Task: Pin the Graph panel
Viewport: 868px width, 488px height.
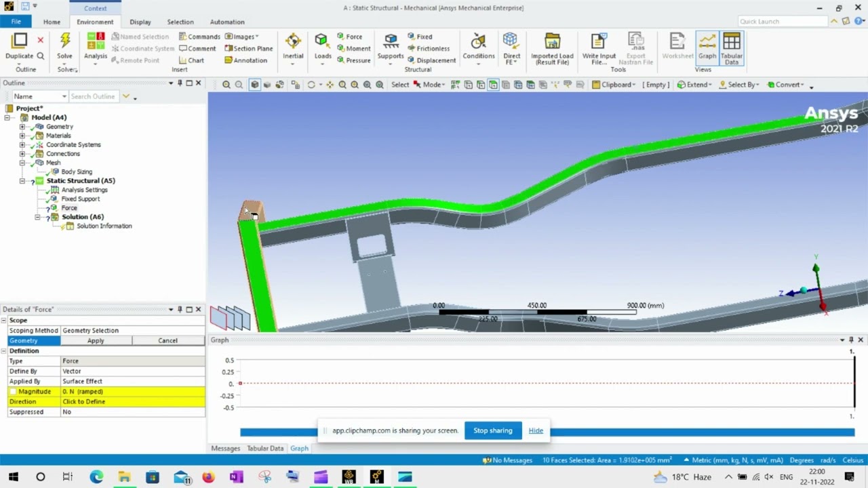Action: point(851,340)
